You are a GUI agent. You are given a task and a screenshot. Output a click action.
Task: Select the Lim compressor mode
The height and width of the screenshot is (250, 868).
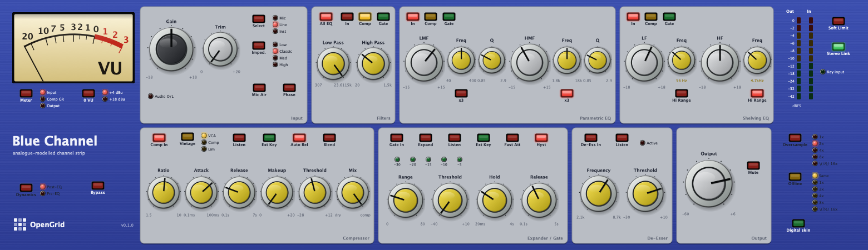point(204,149)
